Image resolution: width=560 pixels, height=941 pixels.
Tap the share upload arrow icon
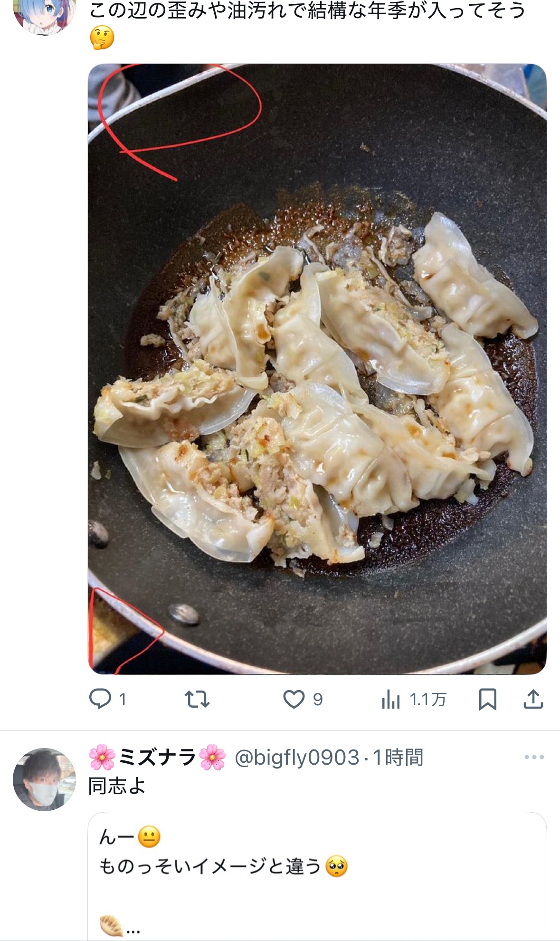[533, 699]
